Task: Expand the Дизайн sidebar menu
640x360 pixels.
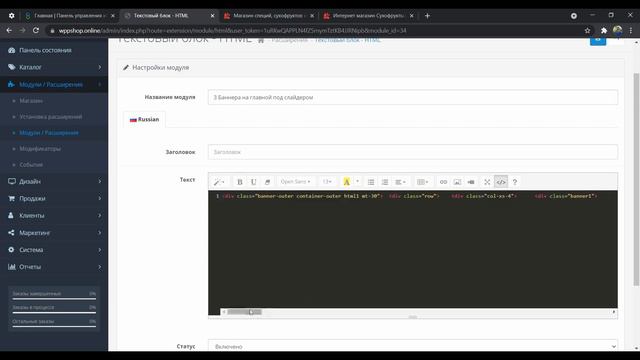Action: click(x=54, y=181)
